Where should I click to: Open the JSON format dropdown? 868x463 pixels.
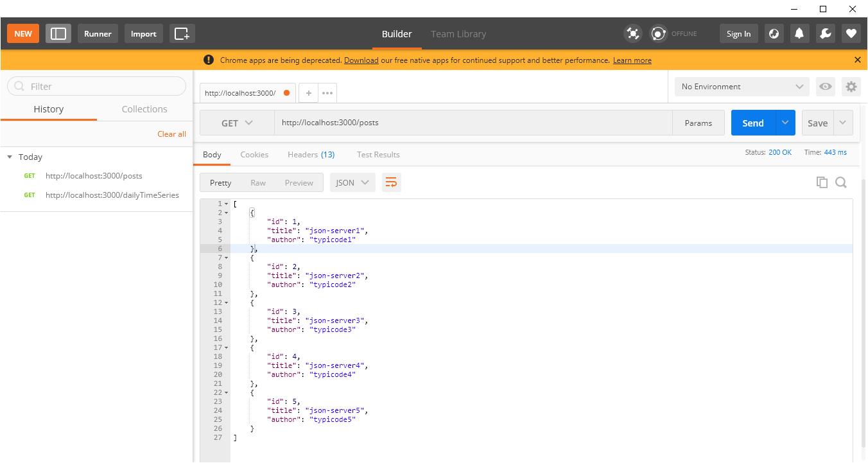point(352,182)
